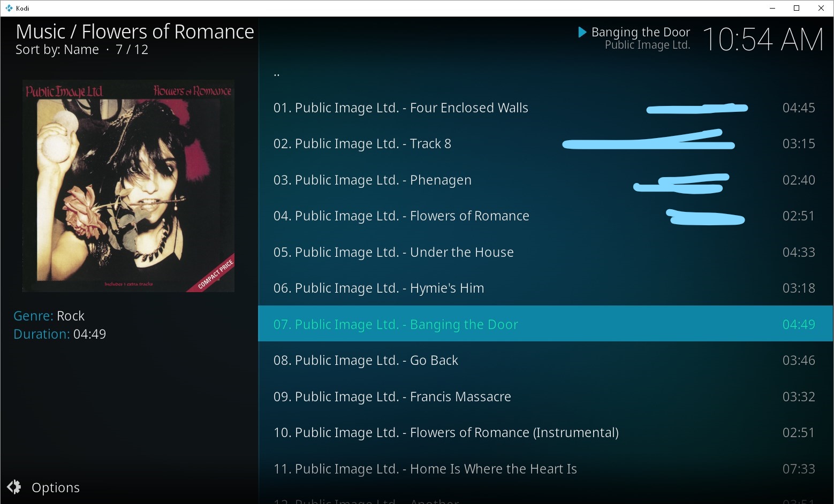Maximize the Kodi window
This screenshot has width=834, height=504.
pos(797,8)
